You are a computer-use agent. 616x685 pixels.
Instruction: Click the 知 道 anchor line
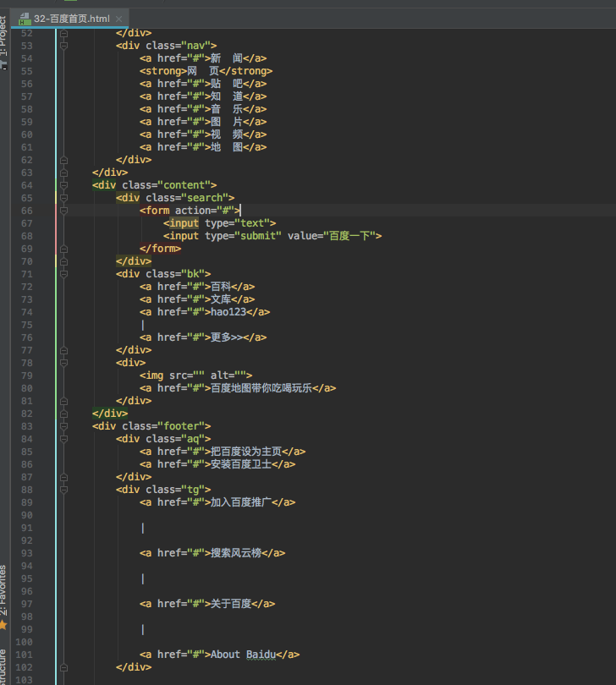point(203,96)
